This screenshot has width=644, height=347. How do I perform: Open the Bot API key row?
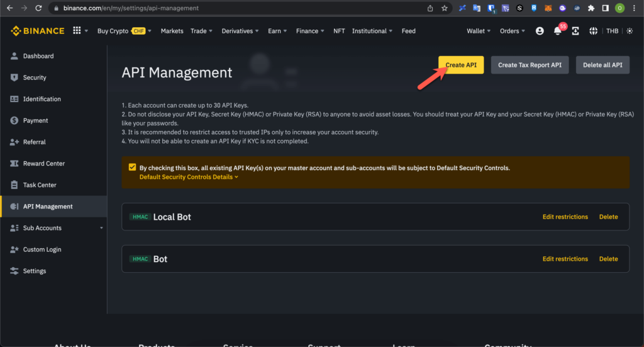tap(375, 259)
